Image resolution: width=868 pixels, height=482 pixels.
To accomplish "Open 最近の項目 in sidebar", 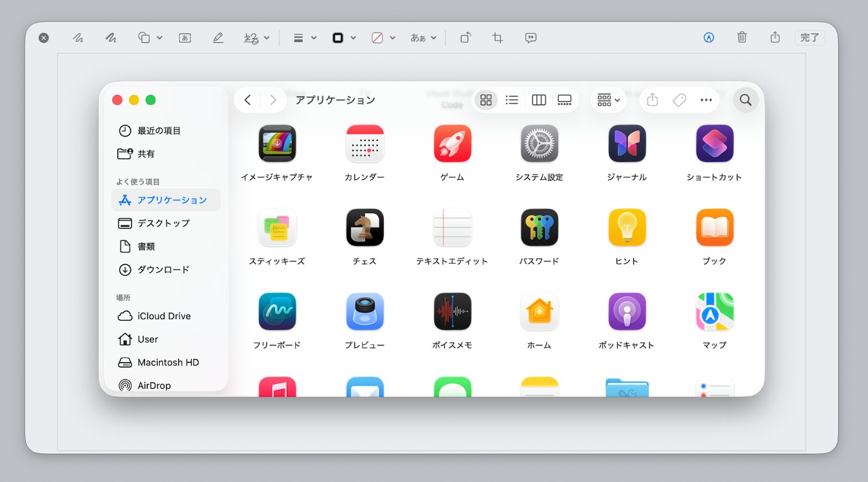I will coord(166,131).
